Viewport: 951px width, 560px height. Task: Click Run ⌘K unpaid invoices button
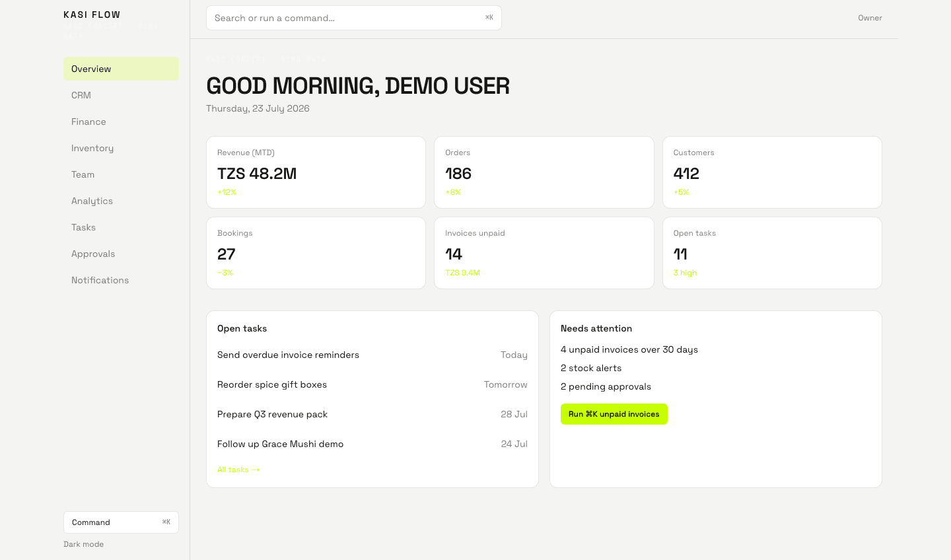click(x=614, y=414)
